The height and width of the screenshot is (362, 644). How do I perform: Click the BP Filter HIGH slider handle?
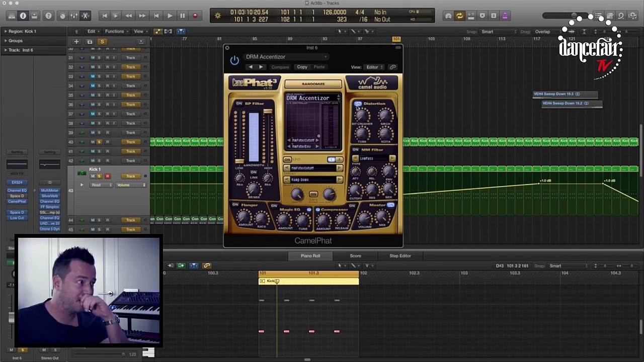click(x=268, y=112)
